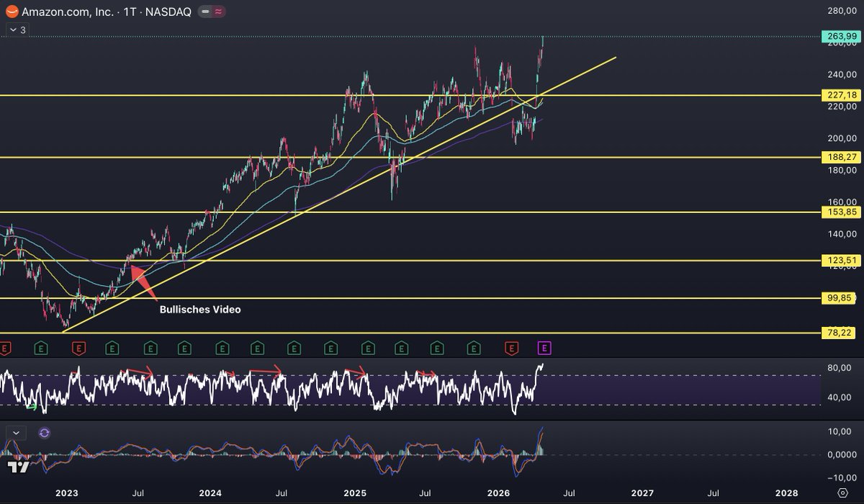Viewport: 864px width, 504px height.
Task: Select the 99,85 yellow price label
Action: (840, 297)
